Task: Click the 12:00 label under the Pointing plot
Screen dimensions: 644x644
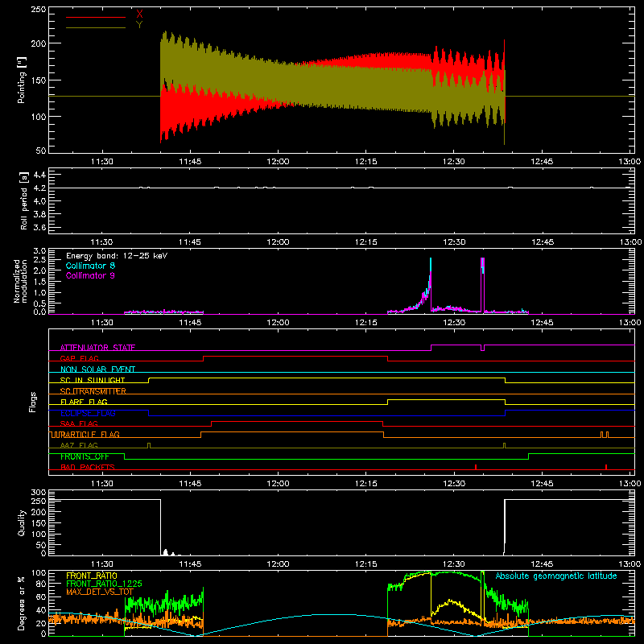Action: 278,162
